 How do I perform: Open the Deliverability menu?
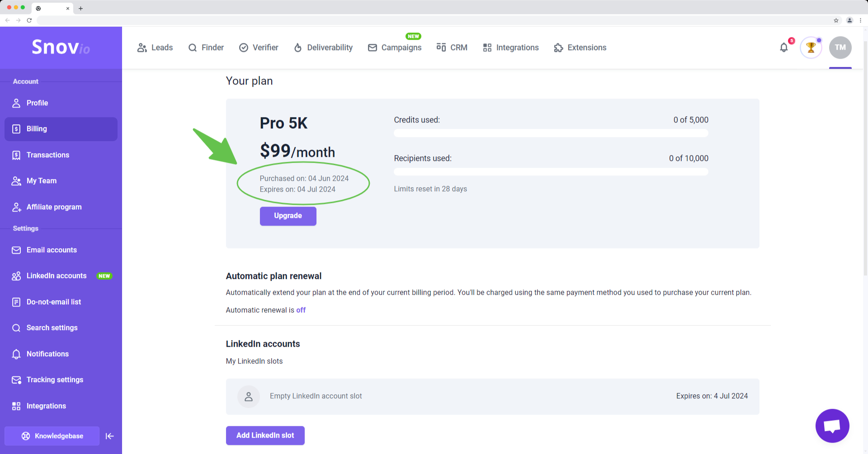click(x=323, y=47)
